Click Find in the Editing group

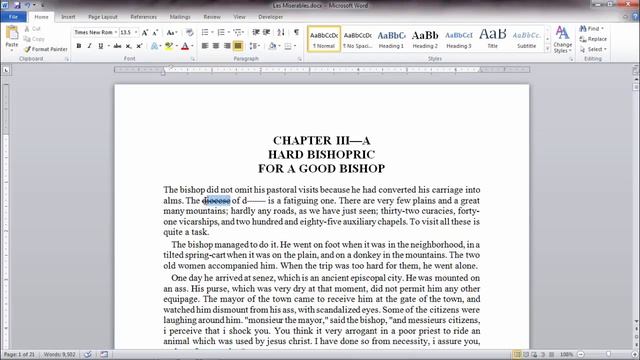(x=591, y=29)
